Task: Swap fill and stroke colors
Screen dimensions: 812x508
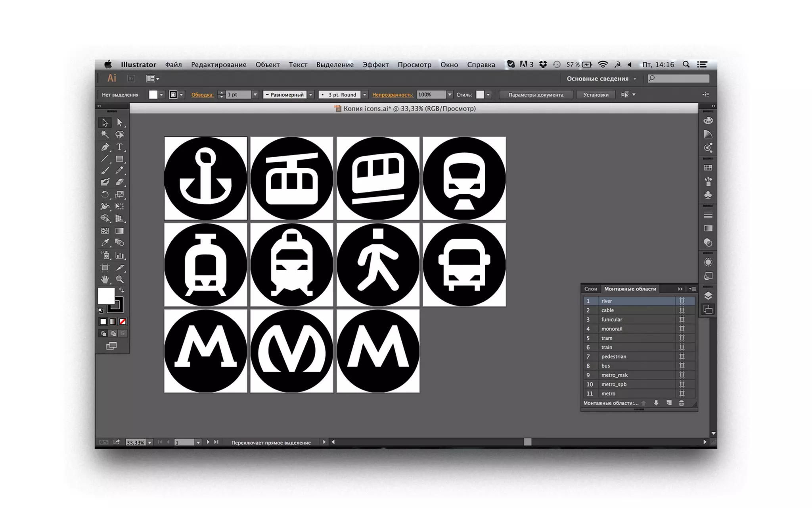Action: tap(122, 291)
